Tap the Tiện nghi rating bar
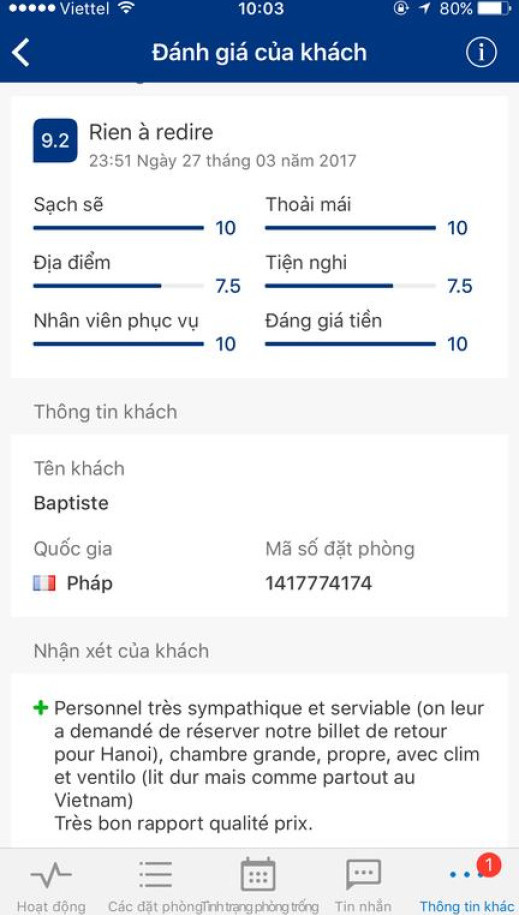Image resolution: width=519 pixels, height=915 pixels. pos(350,286)
